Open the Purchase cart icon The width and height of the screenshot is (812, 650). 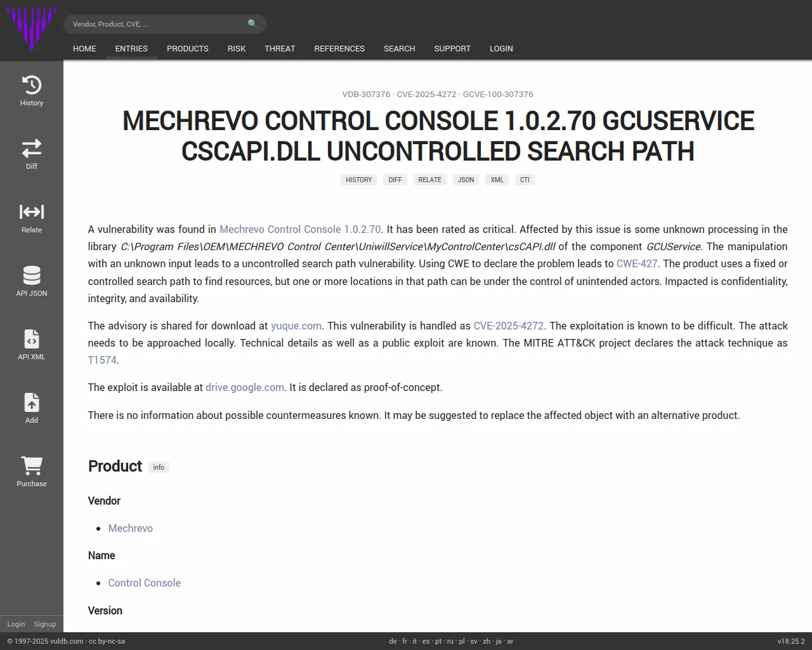[32, 466]
